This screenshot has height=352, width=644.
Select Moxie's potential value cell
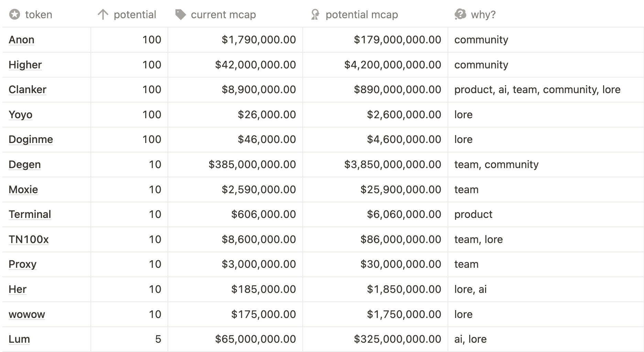click(x=155, y=190)
